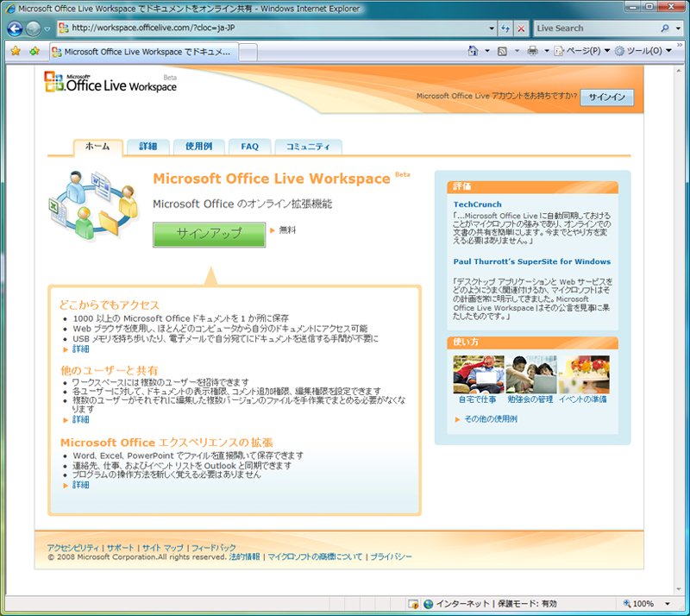Click the Refresh page icon
The height and width of the screenshot is (616, 690).
click(505, 28)
